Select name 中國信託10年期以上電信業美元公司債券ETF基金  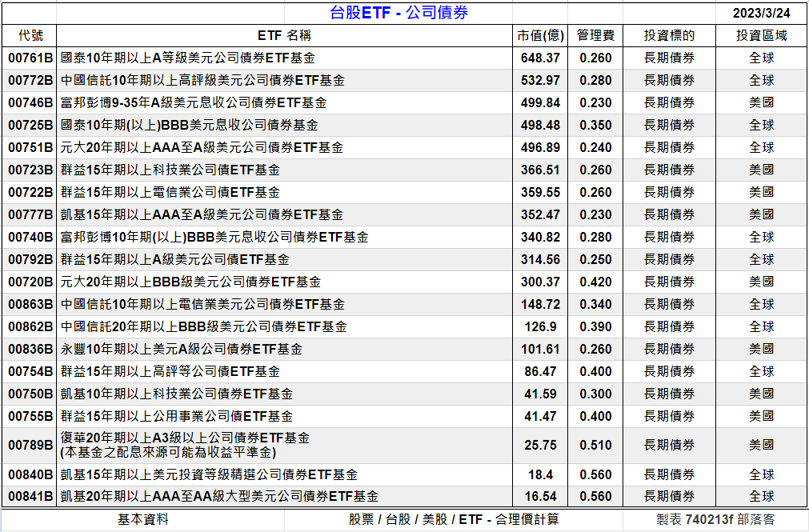(x=202, y=305)
